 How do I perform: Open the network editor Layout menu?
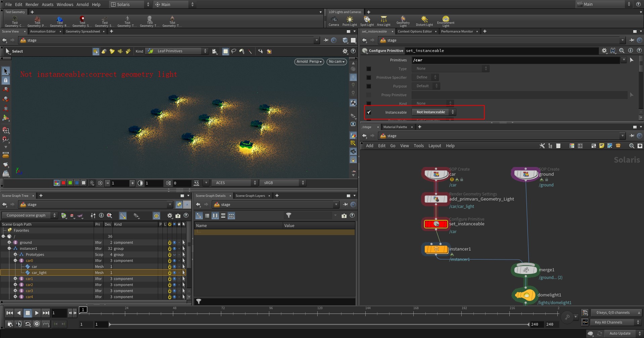click(x=434, y=146)
